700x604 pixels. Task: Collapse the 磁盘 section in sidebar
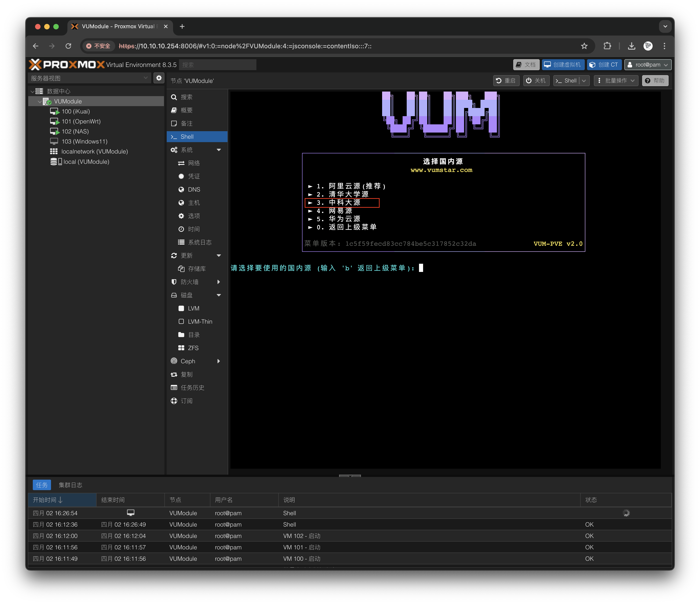point(219,295)
